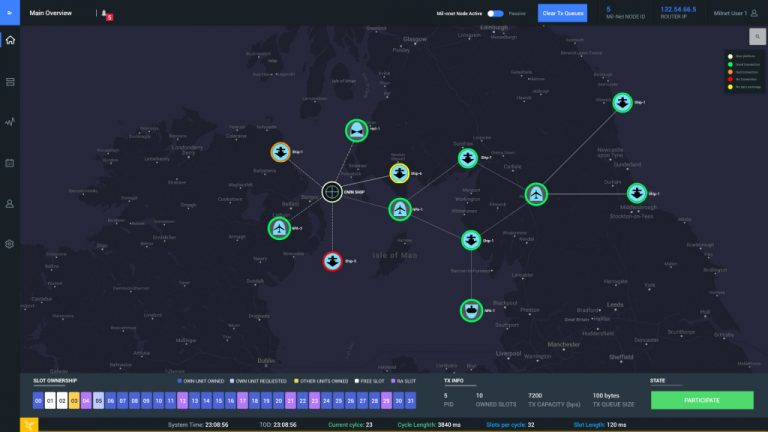The image size is (768, 432).
Task: Select the orange-ringed ship node on map
Action: tap(281, 152)
